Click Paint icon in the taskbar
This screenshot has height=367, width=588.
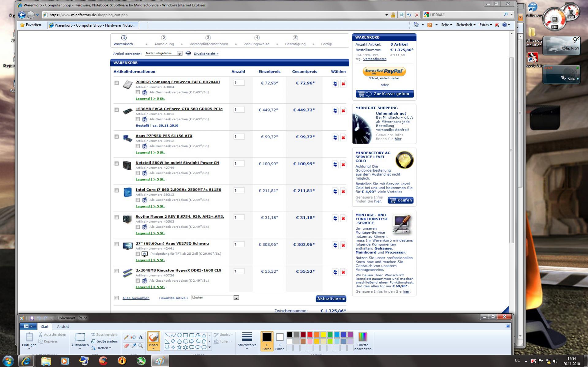click(160, 361)
